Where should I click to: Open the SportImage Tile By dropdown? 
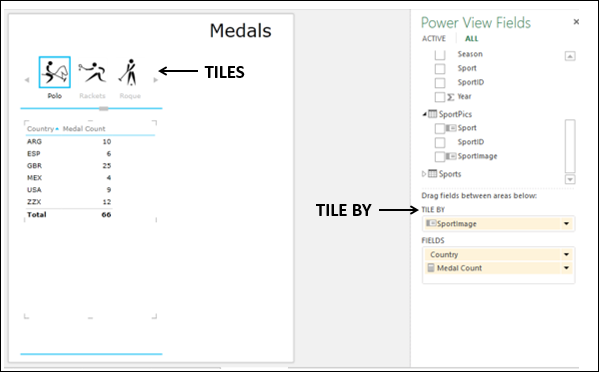566,224
